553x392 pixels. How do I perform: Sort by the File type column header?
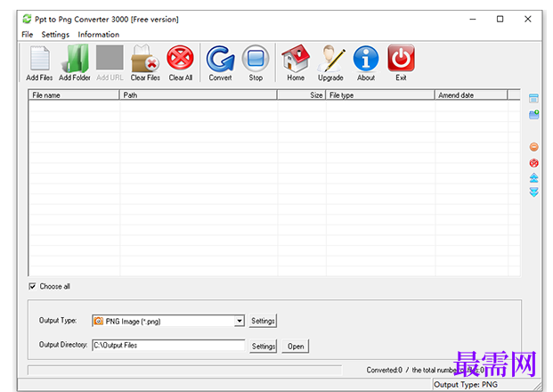point(380,95)
